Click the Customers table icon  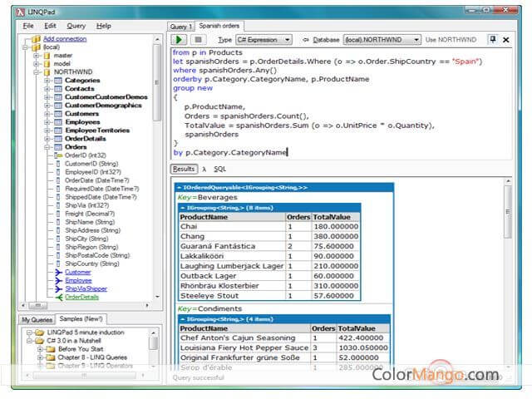tap(58, 114)
